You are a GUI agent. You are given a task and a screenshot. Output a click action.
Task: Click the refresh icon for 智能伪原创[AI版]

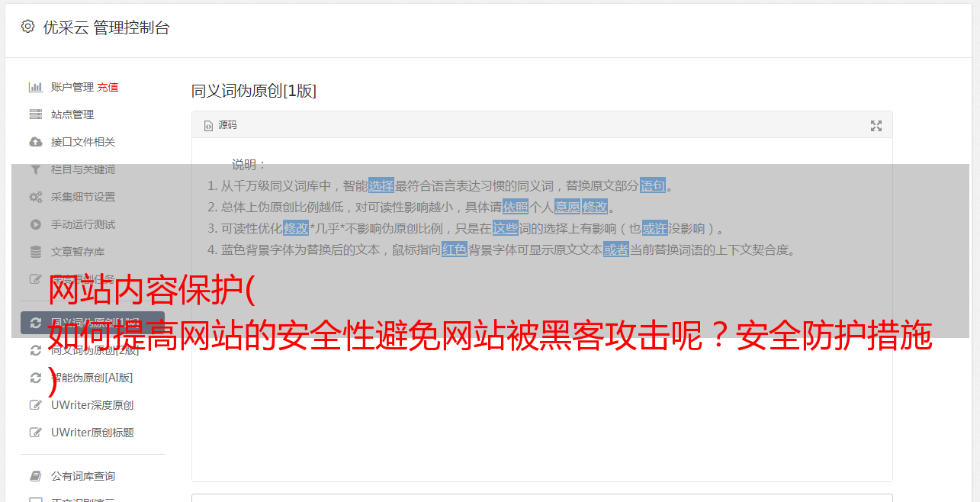point(35,378)
